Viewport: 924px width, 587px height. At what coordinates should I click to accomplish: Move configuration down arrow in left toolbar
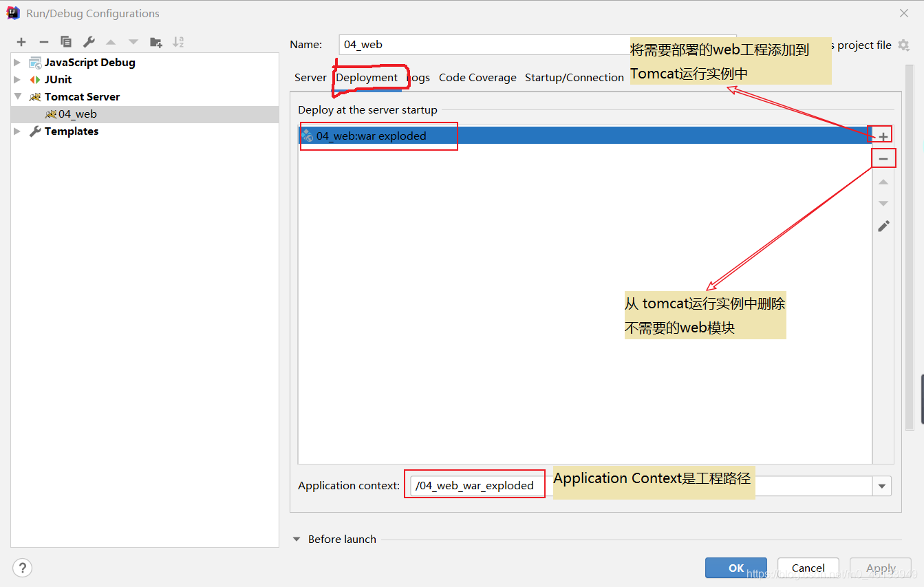133,42
